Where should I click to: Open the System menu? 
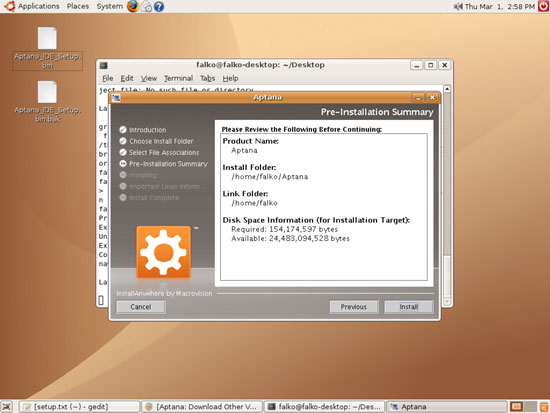pos(110,6)
